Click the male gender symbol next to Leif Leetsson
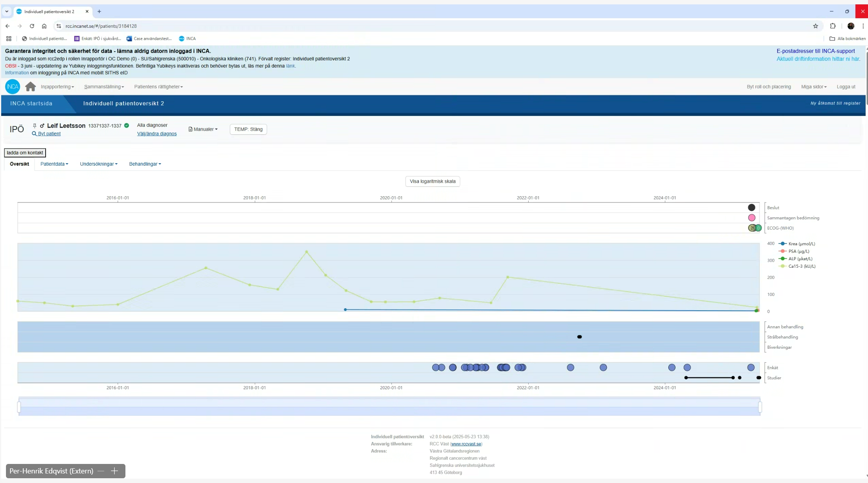The image size is (868, 483). click(42, 126)
